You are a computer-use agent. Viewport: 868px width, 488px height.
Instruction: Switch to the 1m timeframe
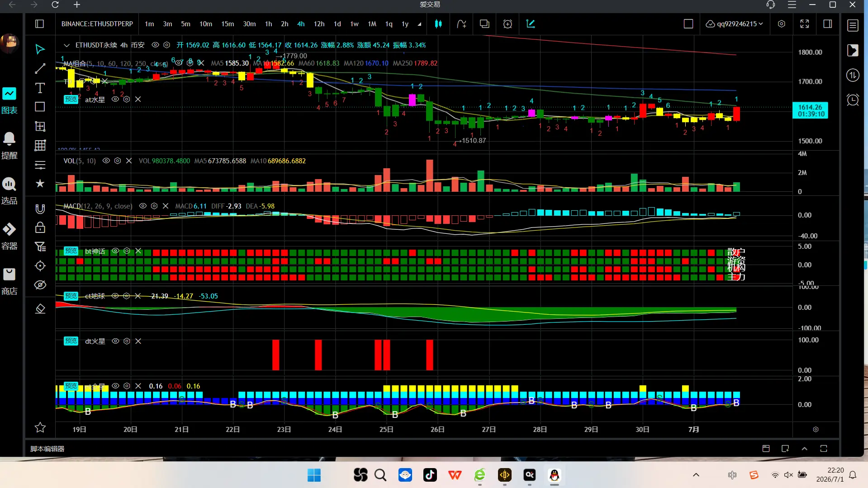[149, 24]
